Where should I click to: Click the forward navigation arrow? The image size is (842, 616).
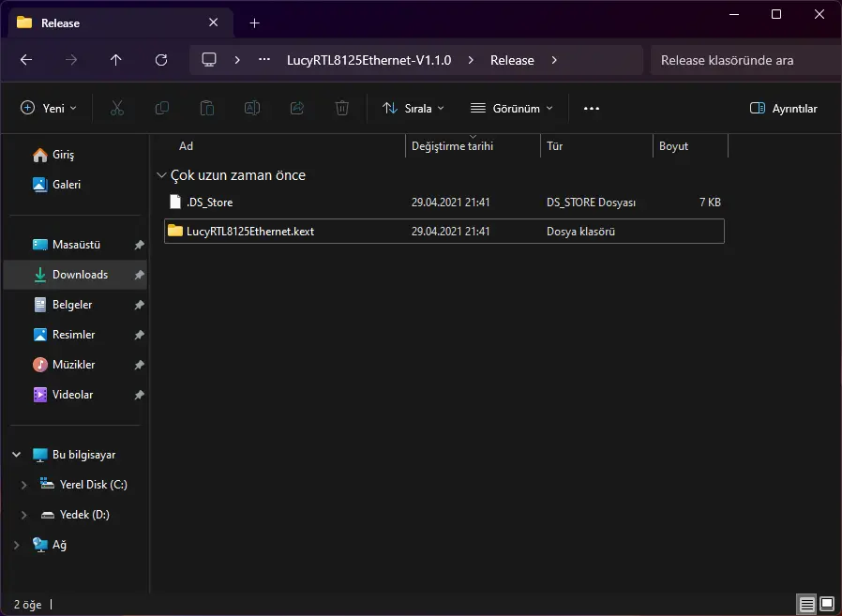(71, 60)
